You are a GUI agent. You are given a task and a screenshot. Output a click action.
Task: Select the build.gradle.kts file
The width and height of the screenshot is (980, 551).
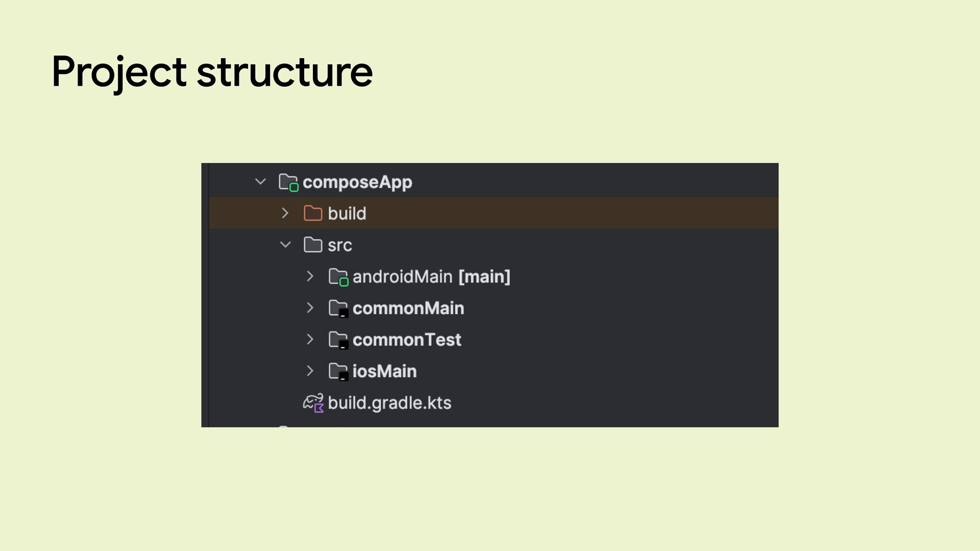click(389, 403)
